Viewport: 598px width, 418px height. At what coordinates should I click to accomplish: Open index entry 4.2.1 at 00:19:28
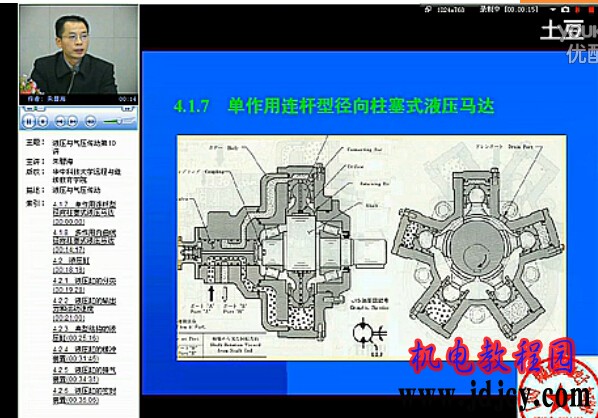[84, 285]
